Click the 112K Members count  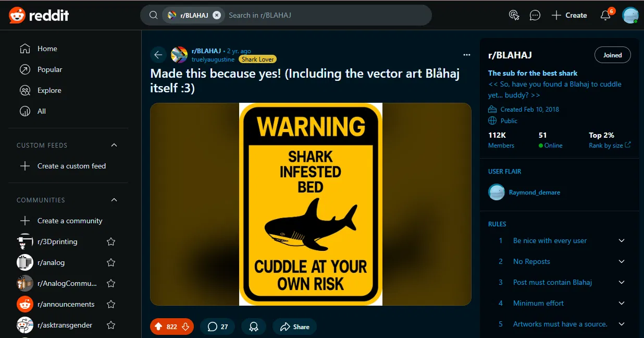[501, 140]
